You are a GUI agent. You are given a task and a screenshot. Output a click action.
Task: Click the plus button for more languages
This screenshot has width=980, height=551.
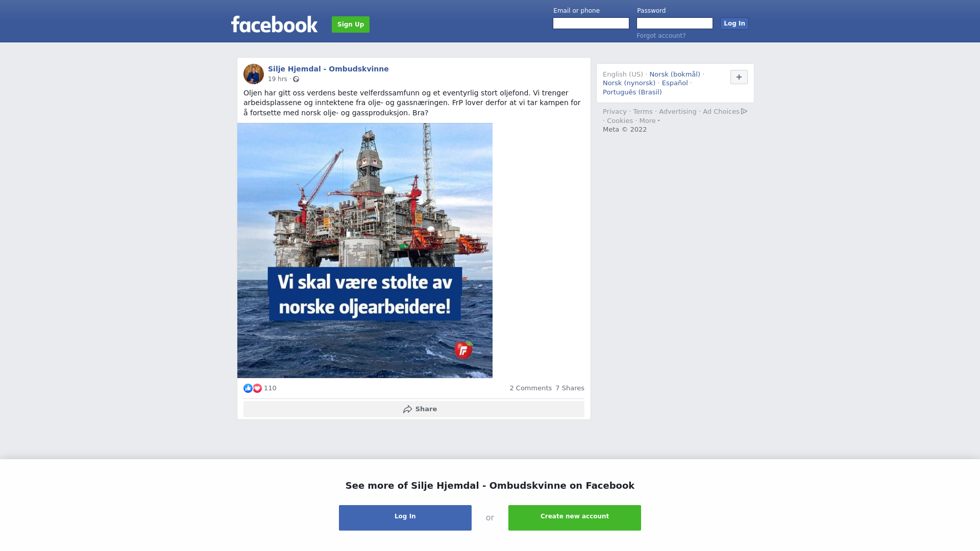[739, 77]
